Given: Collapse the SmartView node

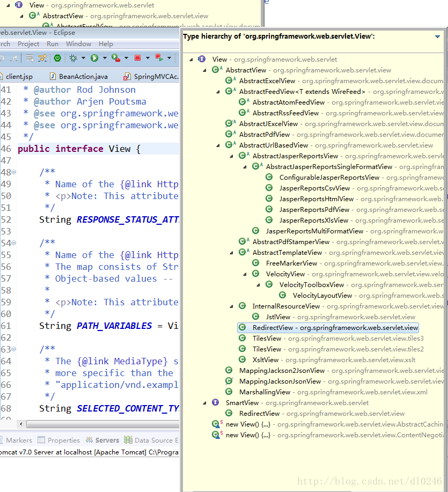Looking at the screenshot, I should click(204, 403).
